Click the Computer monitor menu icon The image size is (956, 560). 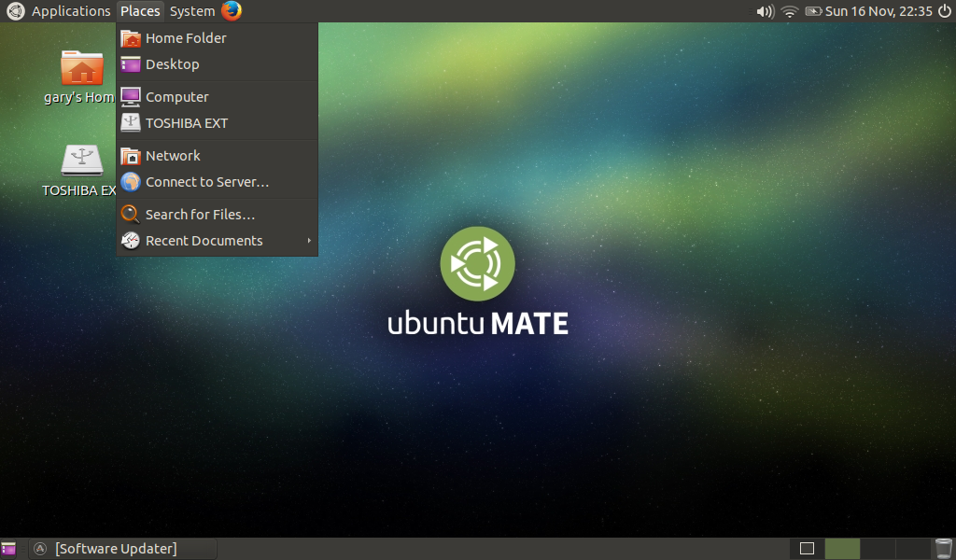click(x=131, y=97)
